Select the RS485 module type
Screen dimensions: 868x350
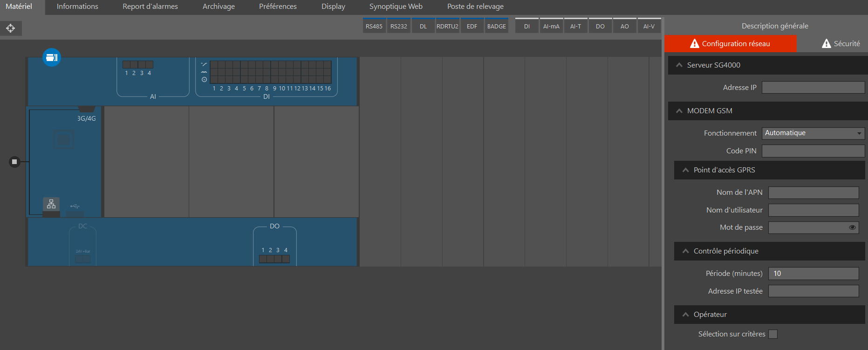click(374, 26)
